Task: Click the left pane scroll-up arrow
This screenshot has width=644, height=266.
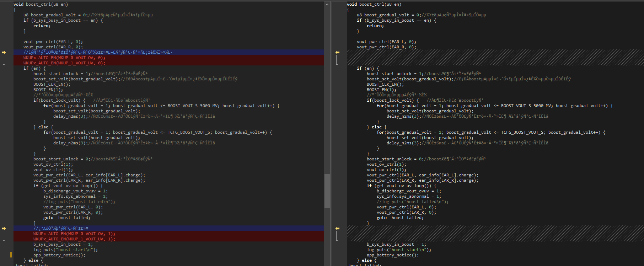Action: tap(327, 4)
